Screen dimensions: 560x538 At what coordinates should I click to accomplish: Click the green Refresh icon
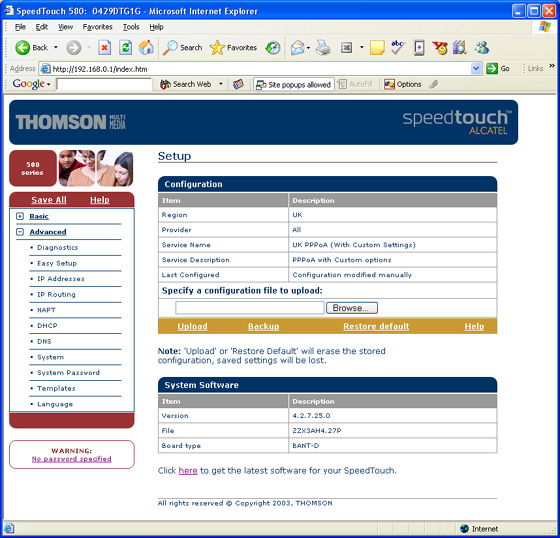[x=125, y=48]
